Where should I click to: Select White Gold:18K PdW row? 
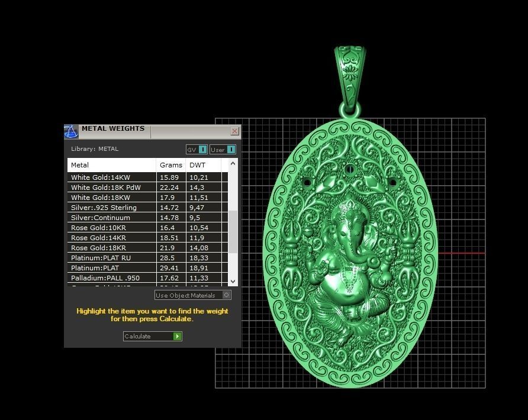147,188
